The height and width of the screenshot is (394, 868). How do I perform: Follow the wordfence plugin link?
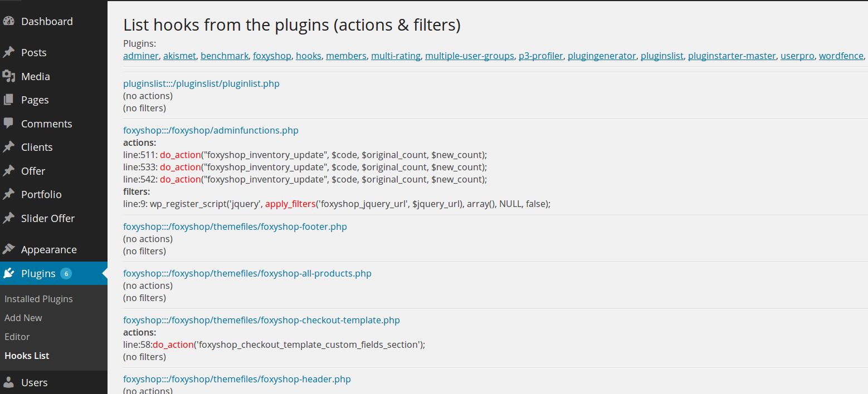tap(841, 56)
